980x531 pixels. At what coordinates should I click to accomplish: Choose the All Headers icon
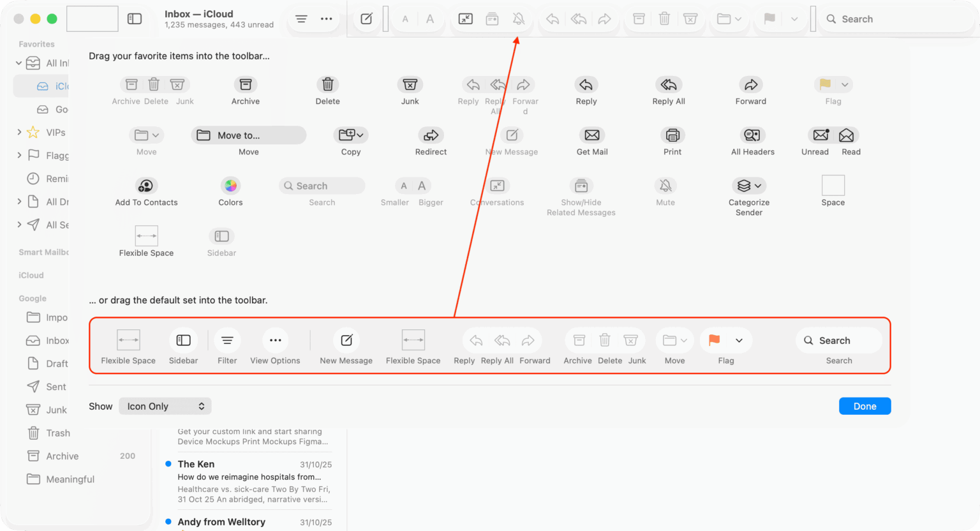click(x=752, y=135)
